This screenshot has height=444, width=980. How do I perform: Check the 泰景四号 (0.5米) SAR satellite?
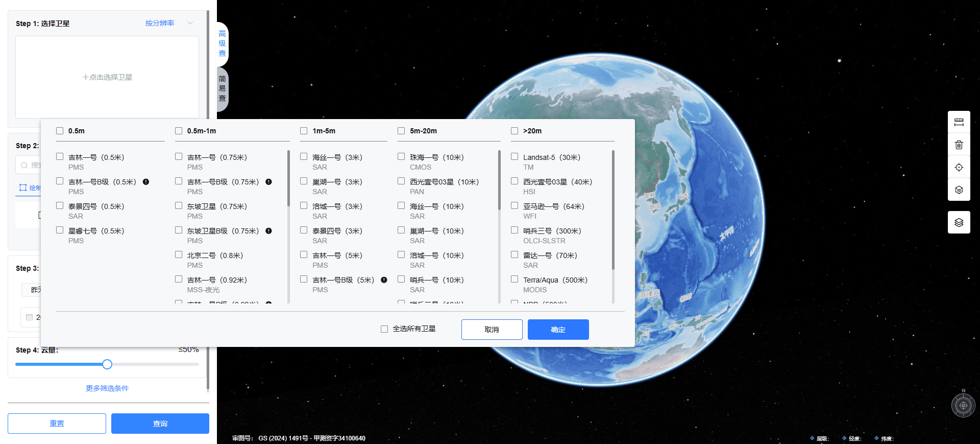point(60,206)
